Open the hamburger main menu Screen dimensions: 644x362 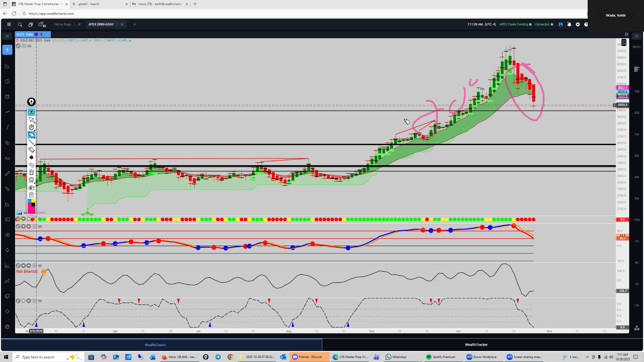pyautogui.click(x=9, y=24)
